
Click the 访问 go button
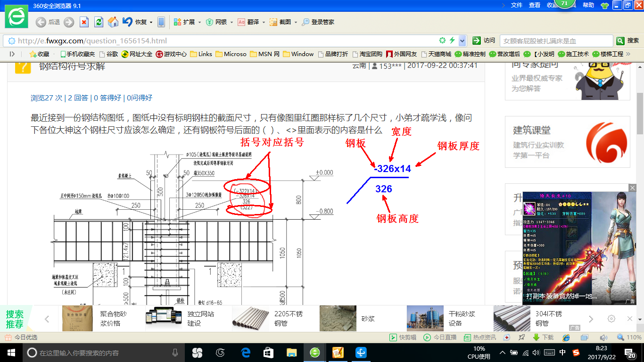[x=484, y=41]
